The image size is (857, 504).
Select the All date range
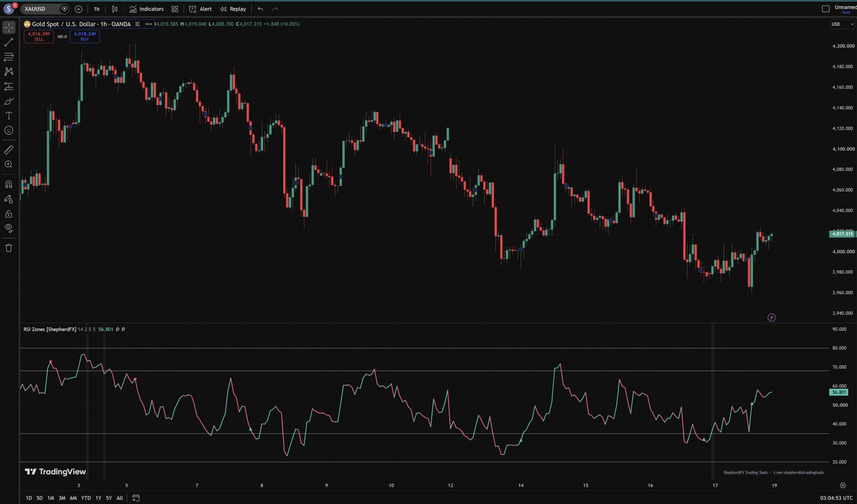point(120,498)
